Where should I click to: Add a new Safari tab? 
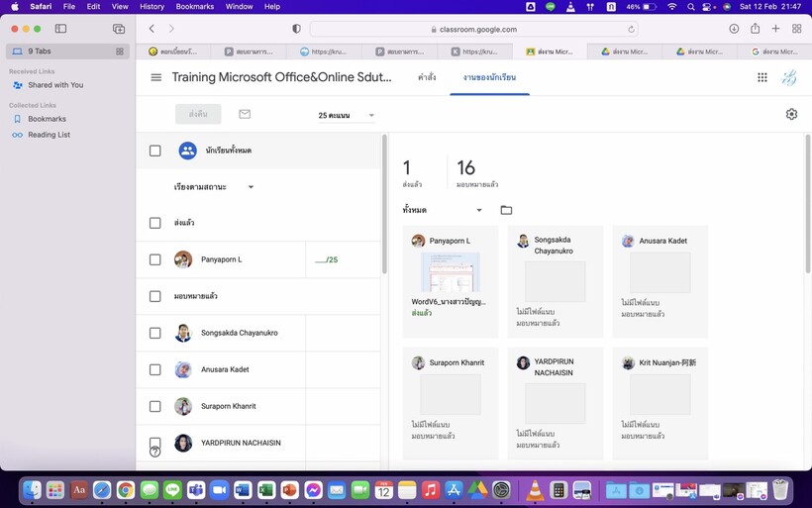[x=775, y=29]
